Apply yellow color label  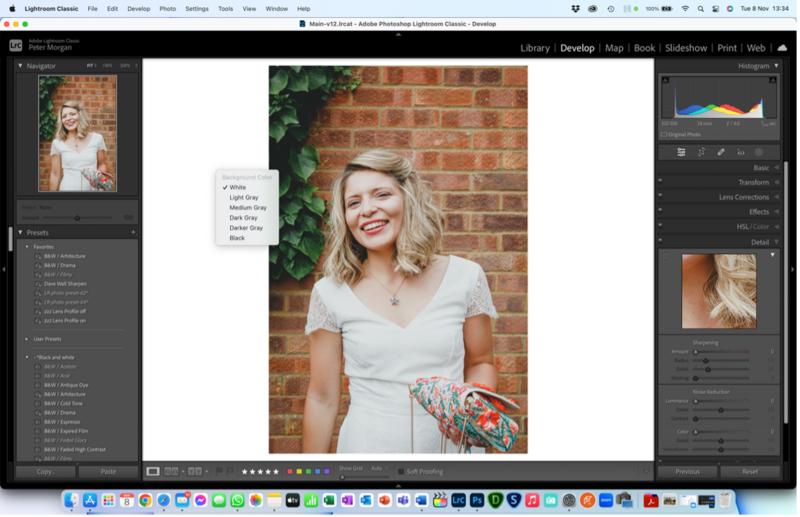point(299,472)
